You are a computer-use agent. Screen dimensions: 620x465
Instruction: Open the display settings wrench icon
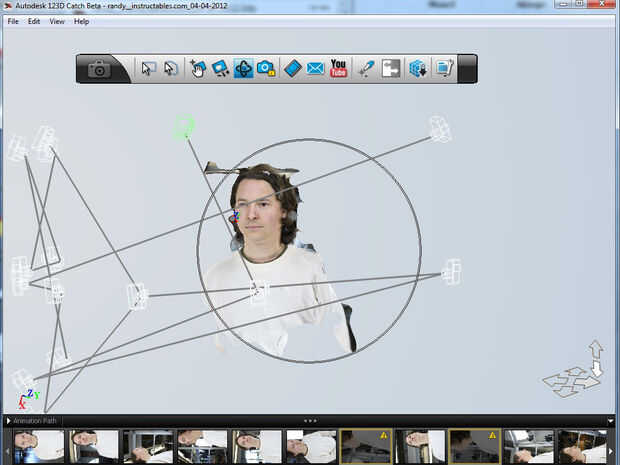(444, 68)
